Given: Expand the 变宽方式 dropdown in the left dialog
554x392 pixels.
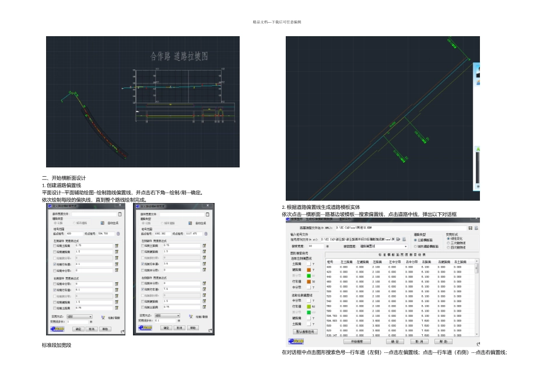Looking at the screenshot, I should (79, 316).
